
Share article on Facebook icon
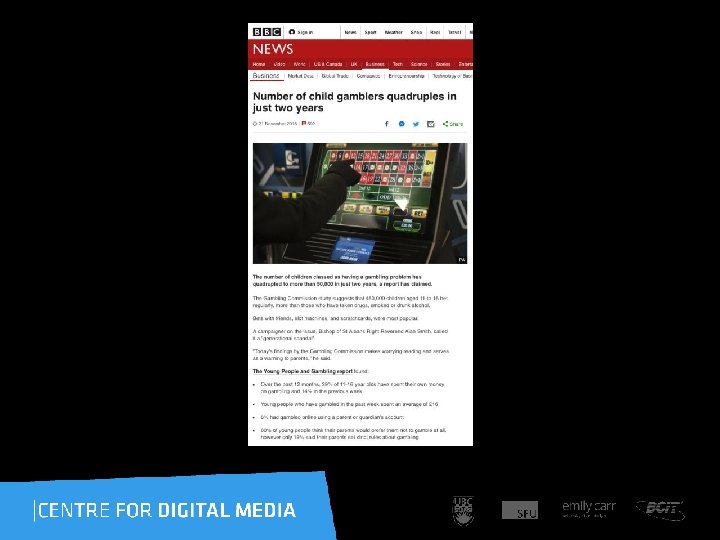point(387,124)
